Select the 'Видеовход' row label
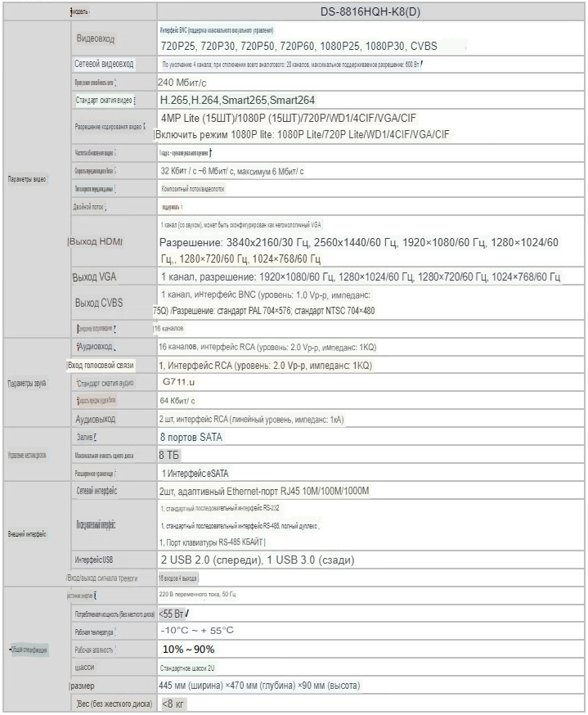The width and height of the screenshot is (588, 715). click(95, 38)
